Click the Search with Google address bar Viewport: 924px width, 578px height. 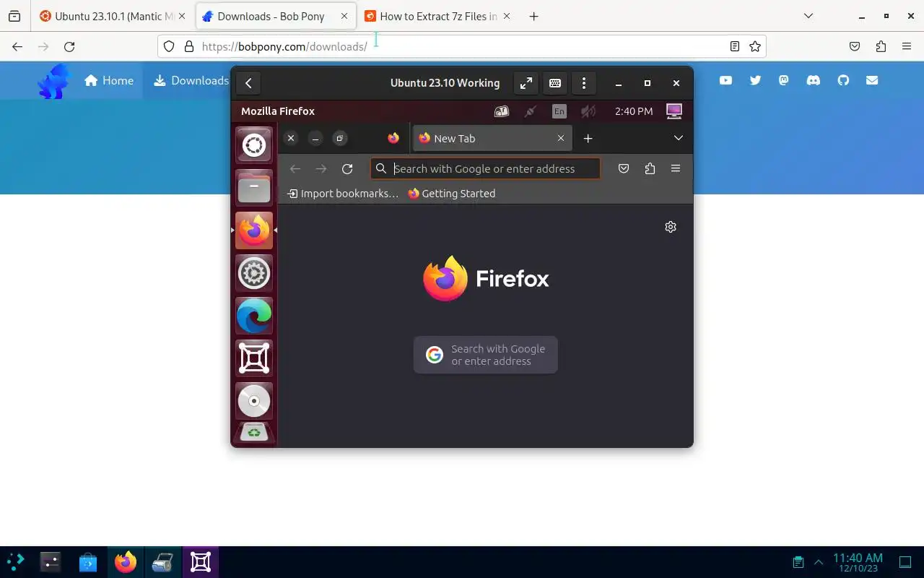[485, 168]
